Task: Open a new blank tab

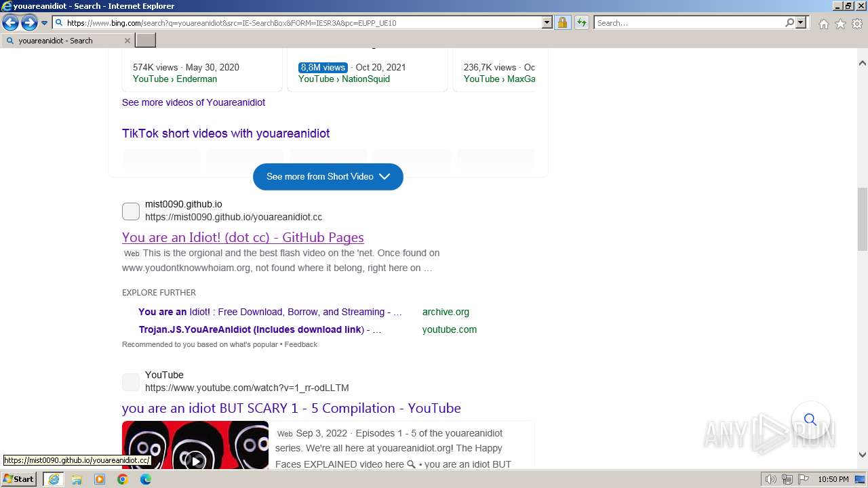Action: (146, 41)
